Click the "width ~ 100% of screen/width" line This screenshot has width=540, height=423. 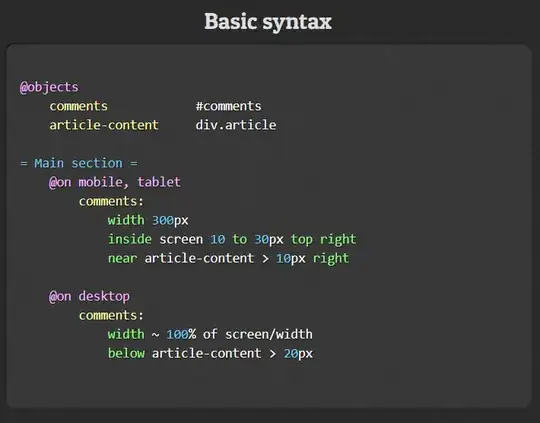click(210, 334)
